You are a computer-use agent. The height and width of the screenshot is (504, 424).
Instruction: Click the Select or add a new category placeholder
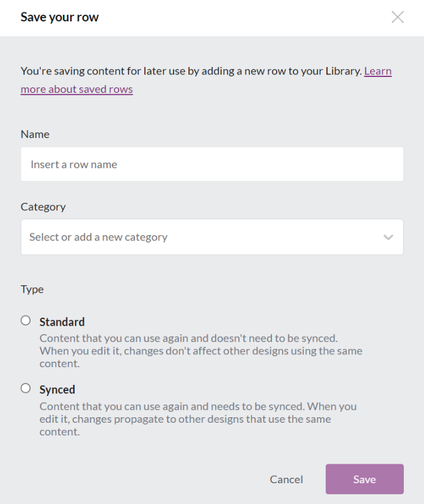(98, 237)
